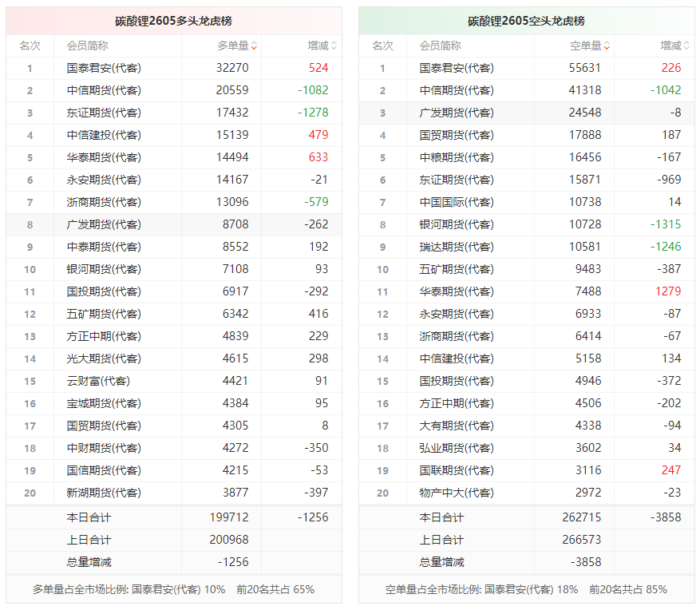This screenshot has height=610, width=700.
Task: Click 云财富(代客) row name
Action: [98, 381]
